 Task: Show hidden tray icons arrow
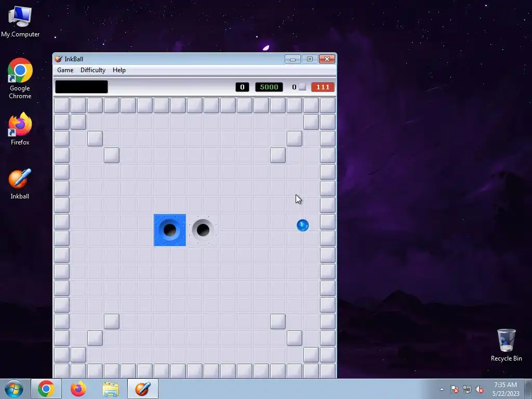[x=442, y=389]
